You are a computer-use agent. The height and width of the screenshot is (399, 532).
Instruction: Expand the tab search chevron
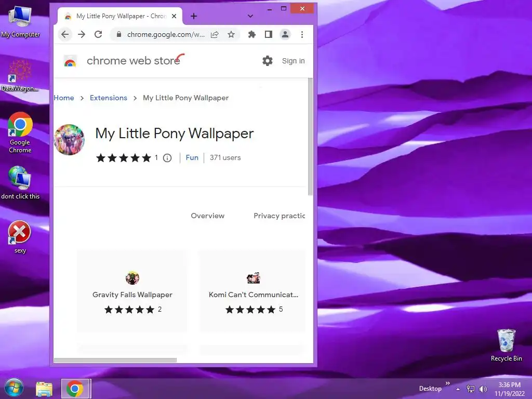tap(250, 16)
